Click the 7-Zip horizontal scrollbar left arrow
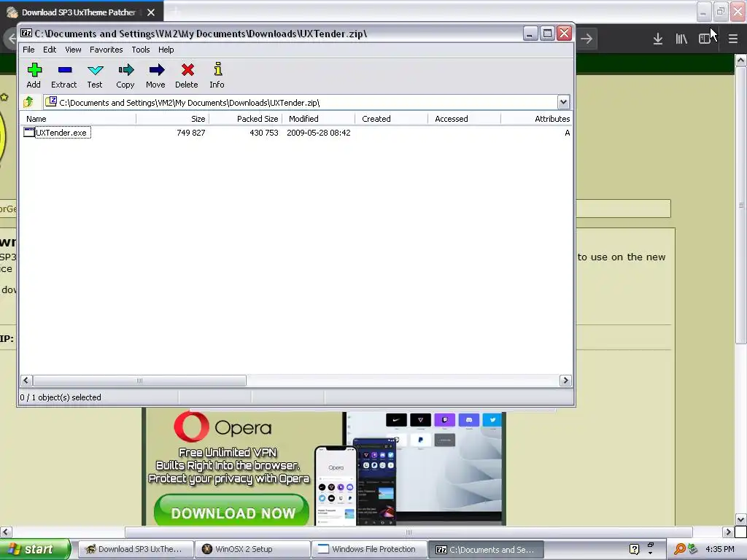The height and width of the screenshot is (560, 747). pos(26,381)
